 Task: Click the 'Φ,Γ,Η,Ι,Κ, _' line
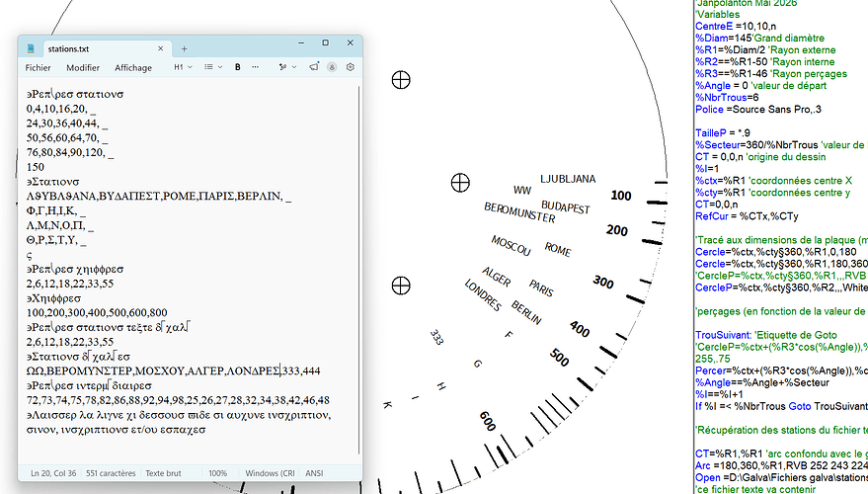click(x=56, y=210)
